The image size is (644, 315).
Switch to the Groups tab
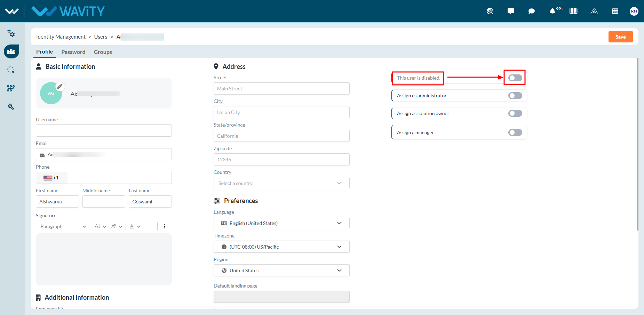pyautogui.click(x=103, y=52)
